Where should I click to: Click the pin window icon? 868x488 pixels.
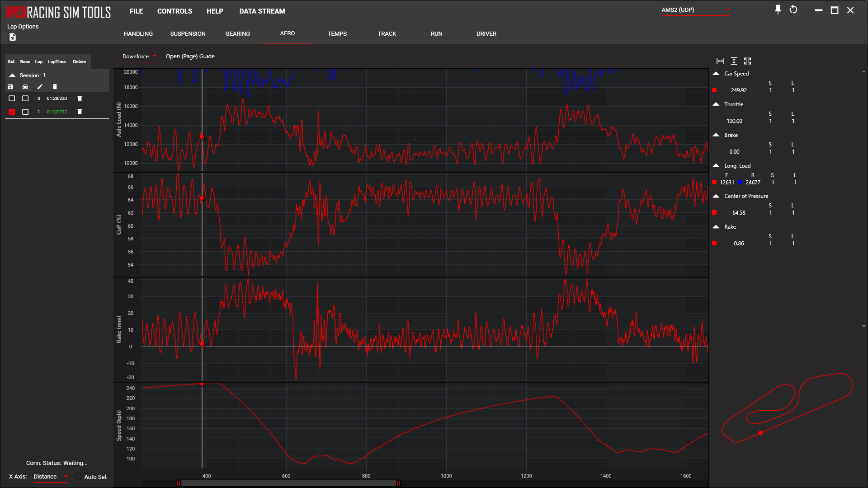point(778,9)
